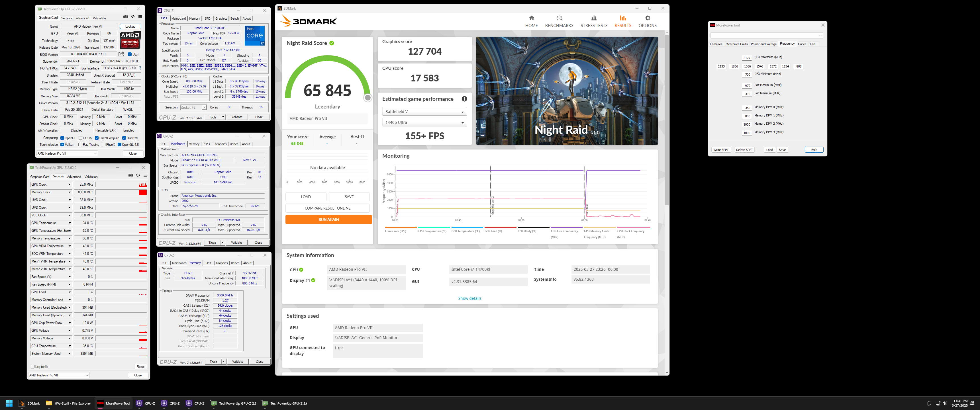980x410 pixels.
Task: Toggle PhysX checkbox in GPU-Z
Action: pos(103,145)
